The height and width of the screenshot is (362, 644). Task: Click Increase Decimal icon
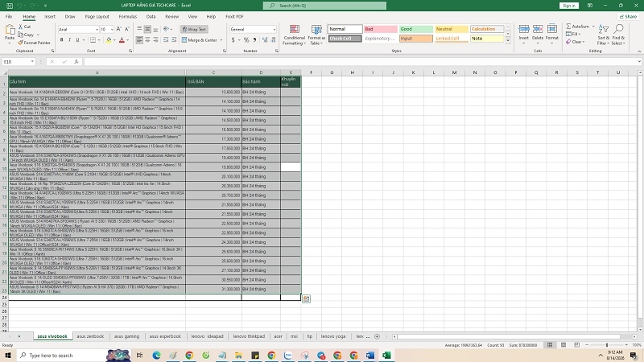[265, 39]
